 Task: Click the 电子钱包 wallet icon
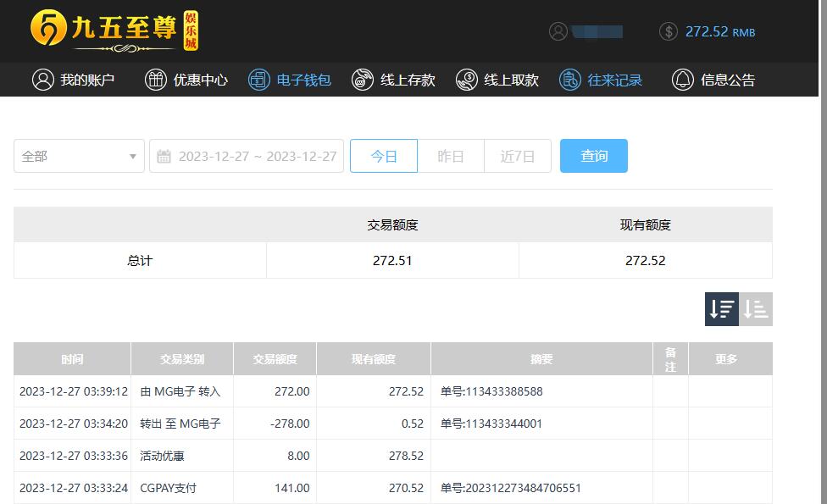(x=259, y=80)
